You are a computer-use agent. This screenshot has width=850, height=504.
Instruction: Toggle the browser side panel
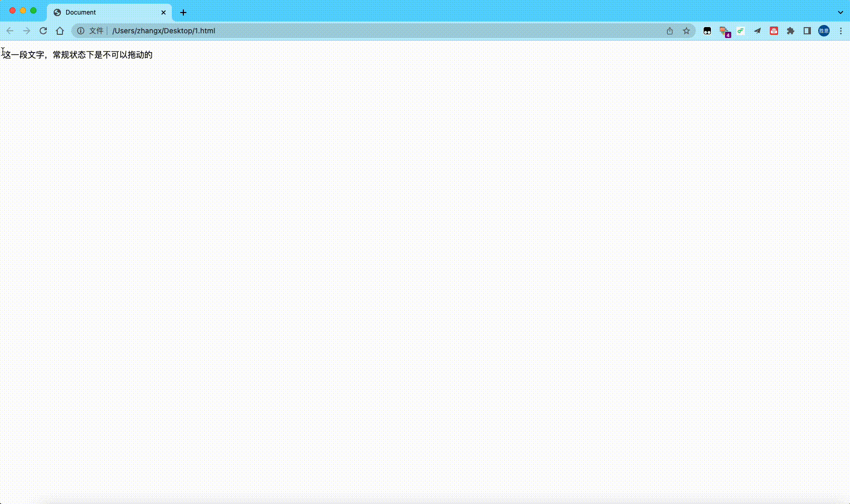click(807, 31)
